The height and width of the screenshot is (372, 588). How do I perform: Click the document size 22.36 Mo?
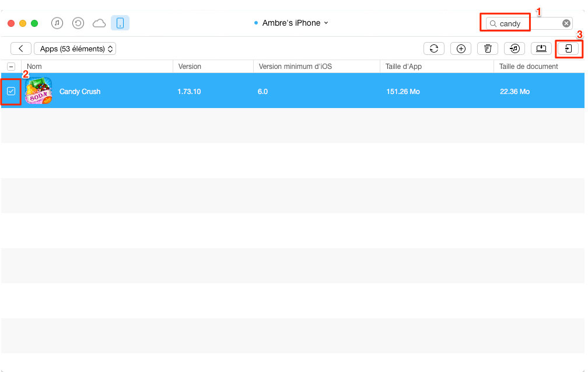514,92
